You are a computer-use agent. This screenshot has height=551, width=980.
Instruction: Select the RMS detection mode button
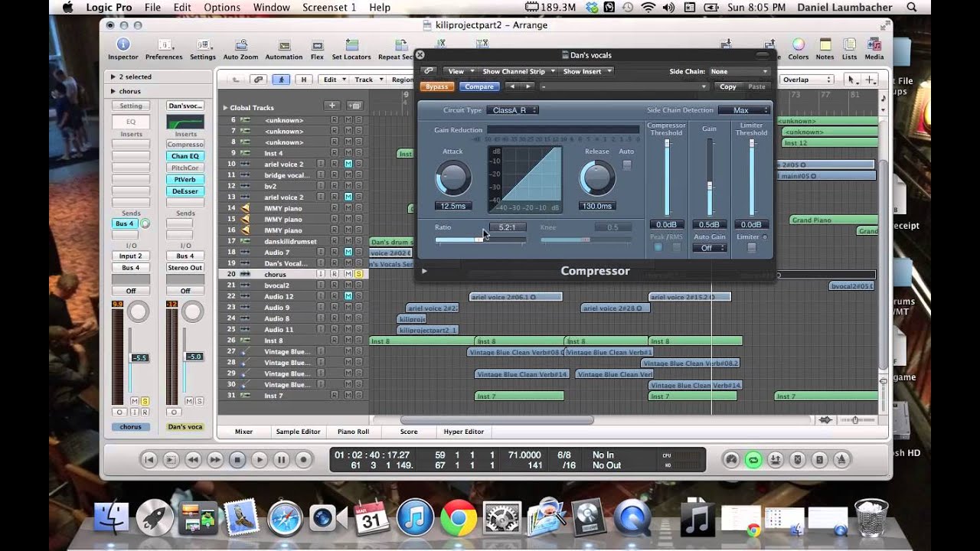click(676, 247)
